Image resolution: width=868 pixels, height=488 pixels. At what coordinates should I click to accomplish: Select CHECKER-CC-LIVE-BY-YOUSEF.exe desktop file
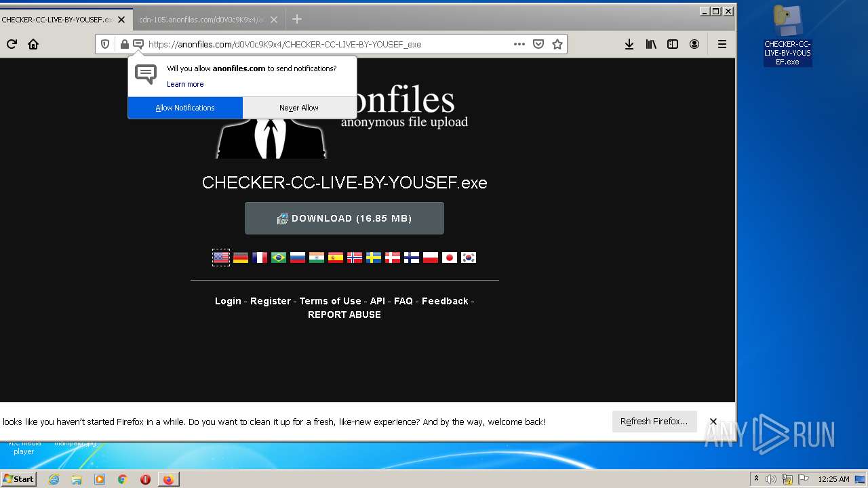(787, 36)
